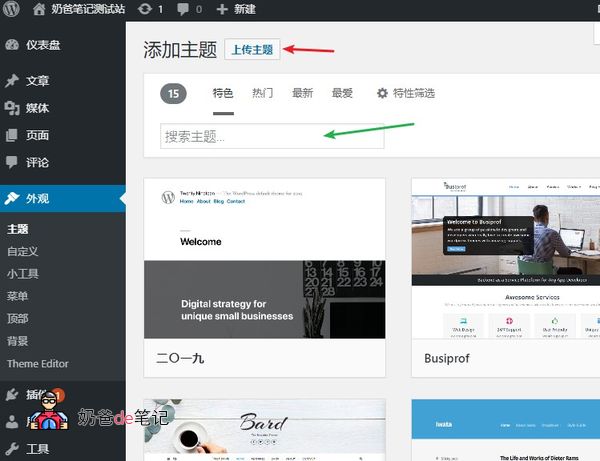
Task: Click the 工具 wrench icon
Action: [12, 449]
